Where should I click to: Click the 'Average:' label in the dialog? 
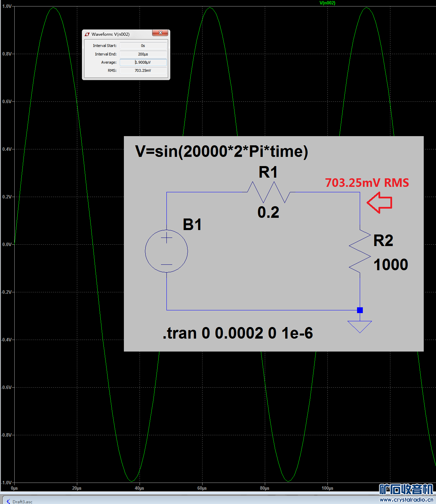109,62
